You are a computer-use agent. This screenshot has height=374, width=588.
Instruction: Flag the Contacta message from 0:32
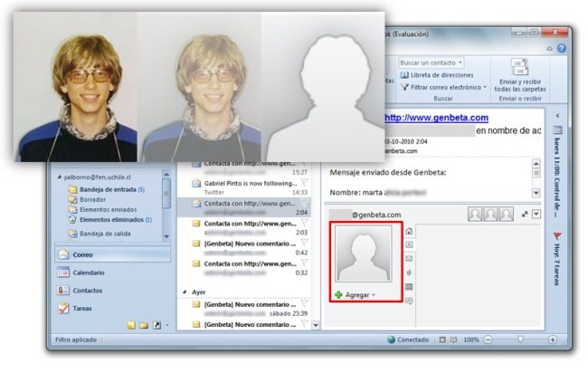(305, 264)
